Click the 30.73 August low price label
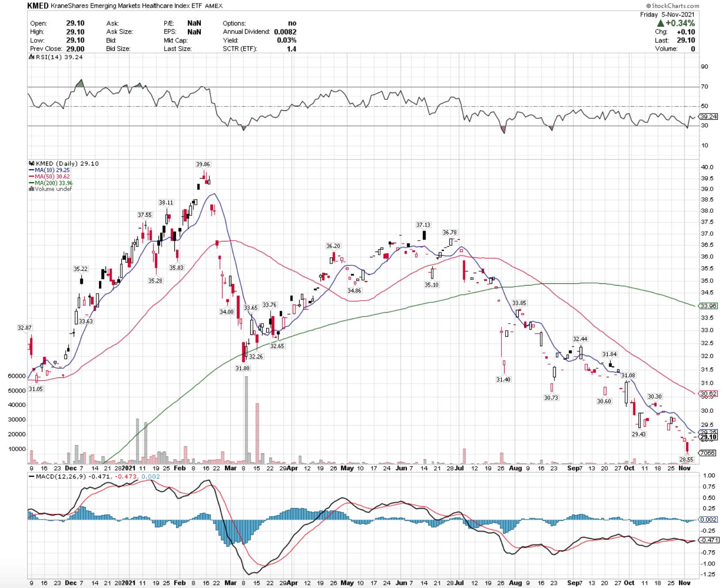The image size is (724, 588). click(x=551, y=398)
